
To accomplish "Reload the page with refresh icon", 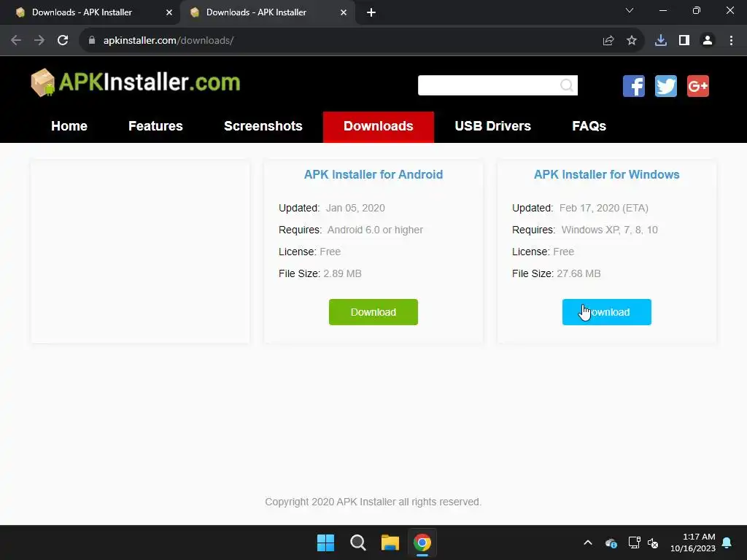I will pos(63,41).
